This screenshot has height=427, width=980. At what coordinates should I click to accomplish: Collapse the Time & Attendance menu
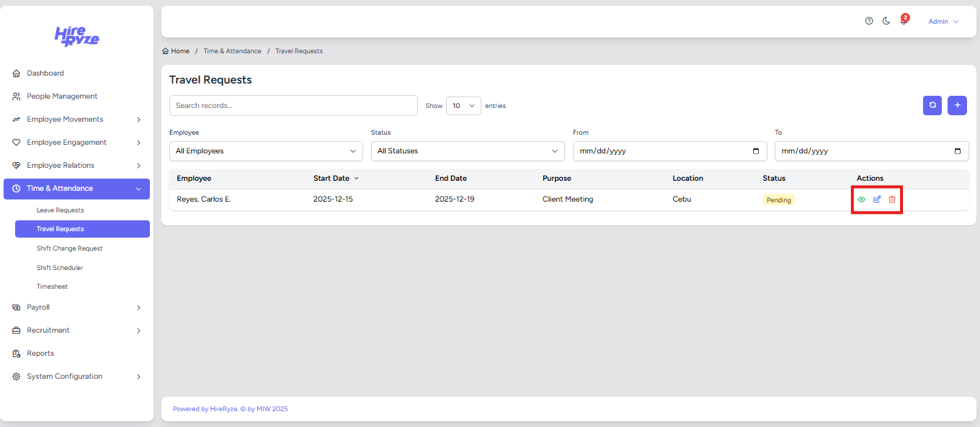click(77, 189)
